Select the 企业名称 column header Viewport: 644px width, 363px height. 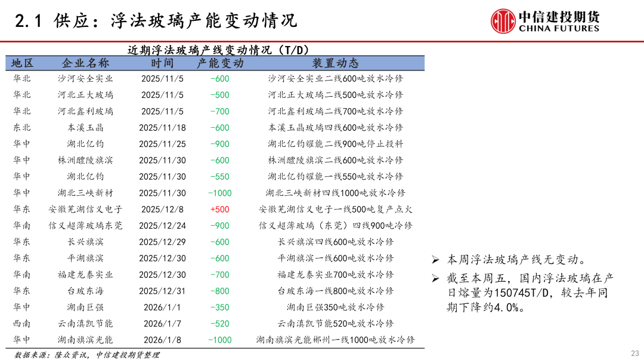point(85,63)
